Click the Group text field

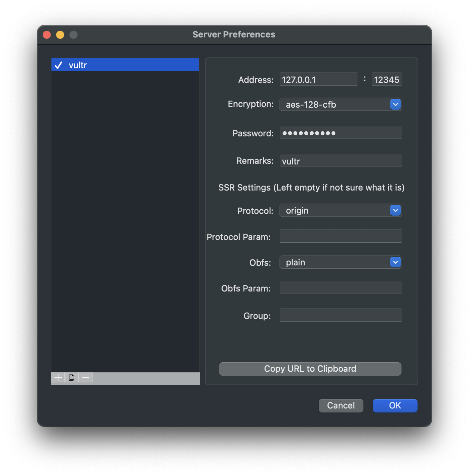click(340, 315)
